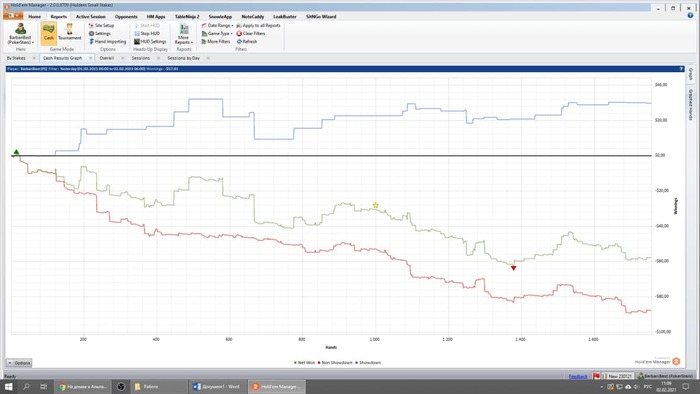Viewport: 700px width, 394px height.
Task: Click the red flag status bar icon
Action: (596, 376)
